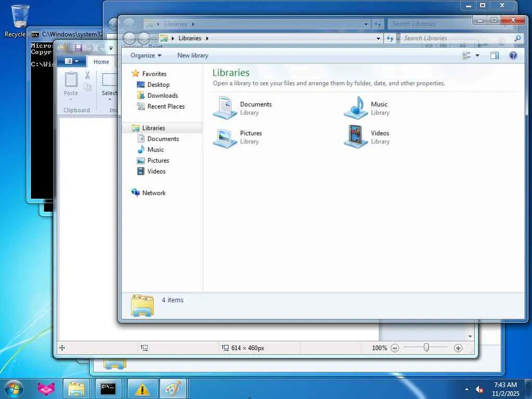The image size is (532, 399).
Task: Open the Organize dropdown menu
Action: click(146, 55)
